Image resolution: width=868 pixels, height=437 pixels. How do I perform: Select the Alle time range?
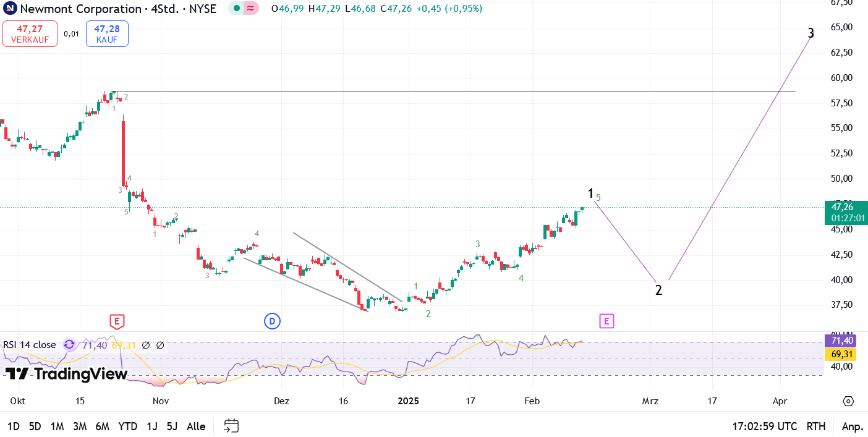(196, 426)
